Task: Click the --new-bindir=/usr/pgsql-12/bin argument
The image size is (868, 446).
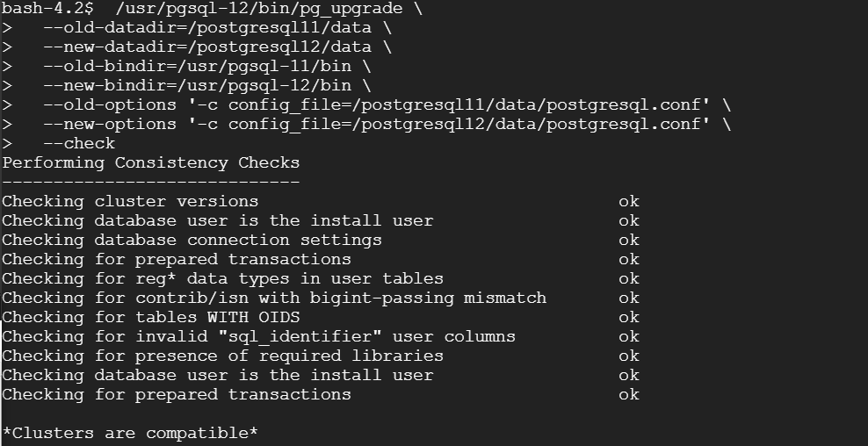Action: pos(197,86)
